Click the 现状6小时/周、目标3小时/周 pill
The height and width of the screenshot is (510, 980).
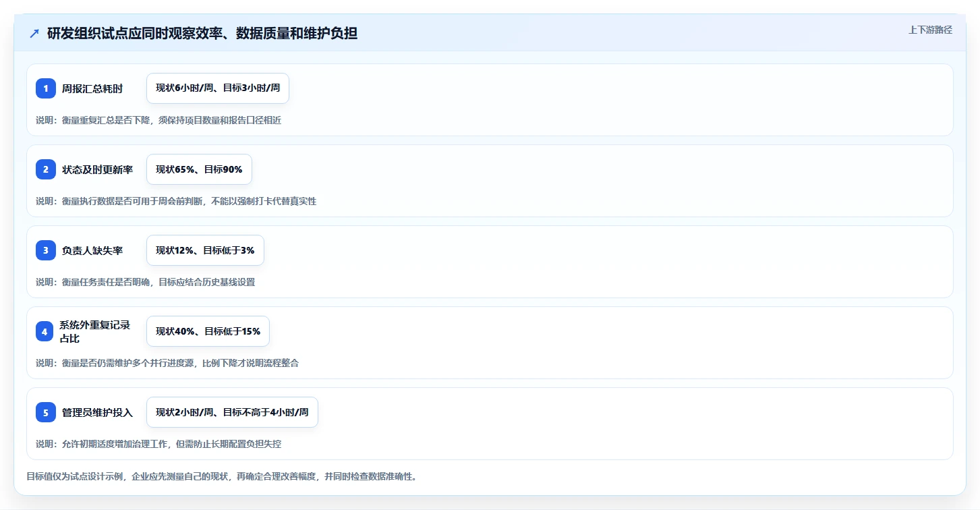tap(218, 88)
